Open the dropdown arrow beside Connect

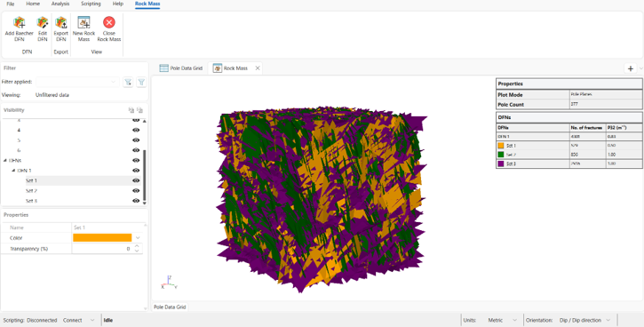92,320
